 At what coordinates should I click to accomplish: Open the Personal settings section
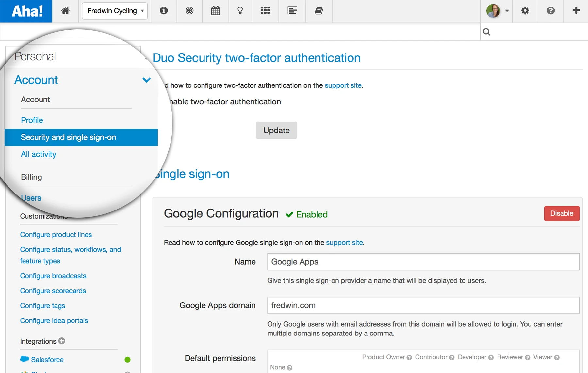[35, 56]
